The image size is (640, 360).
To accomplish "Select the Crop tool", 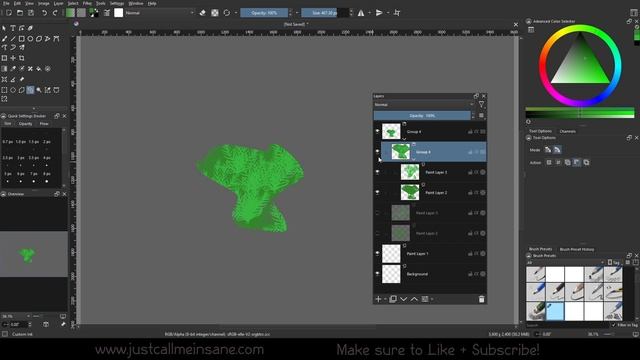I will tap(21, 58).
